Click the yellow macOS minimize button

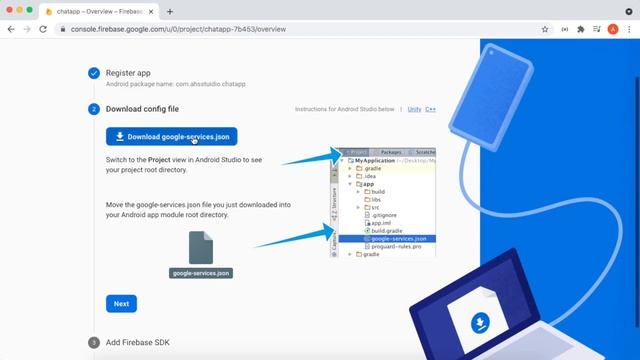click(x=20, y=10)
